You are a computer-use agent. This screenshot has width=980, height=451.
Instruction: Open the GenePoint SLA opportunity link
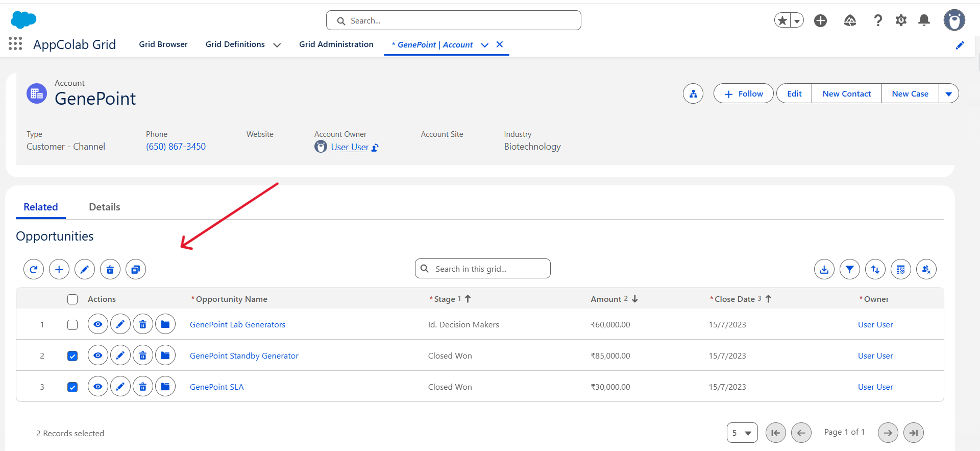point(216,387)
